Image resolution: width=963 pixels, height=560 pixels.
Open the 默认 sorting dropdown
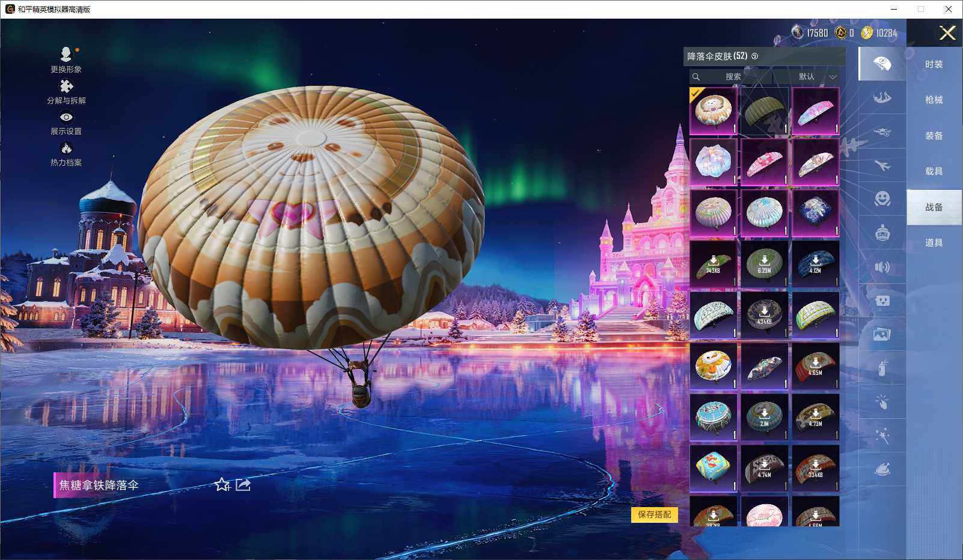point(815,77)
